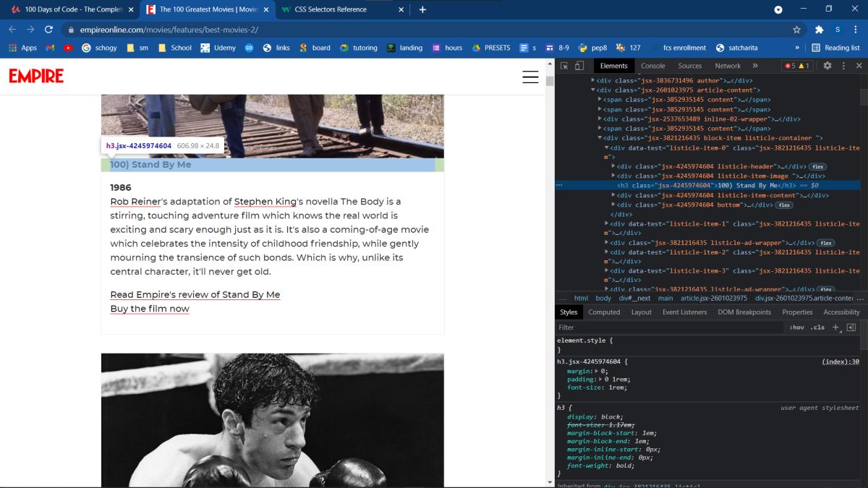Screen dimensions: 868x488
Task: Open Read Empire's review of Stand By Me
Action: point(195,294)
